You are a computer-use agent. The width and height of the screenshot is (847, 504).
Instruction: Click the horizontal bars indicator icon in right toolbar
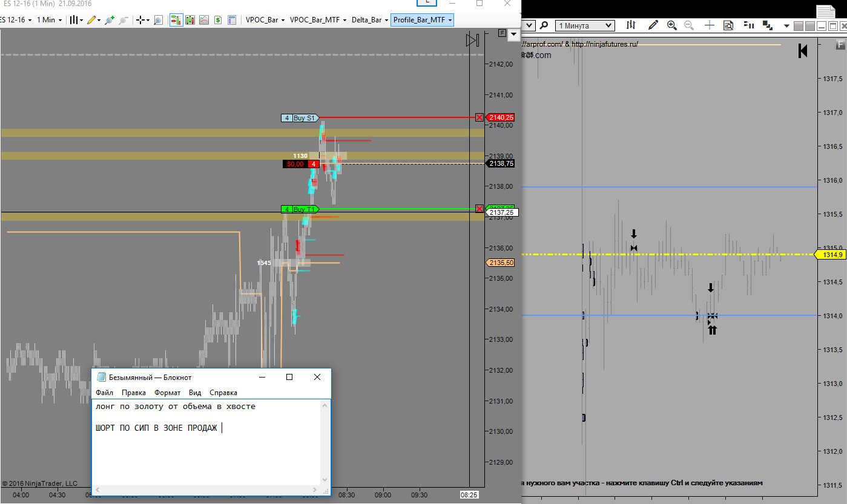[x=749, y=25]
